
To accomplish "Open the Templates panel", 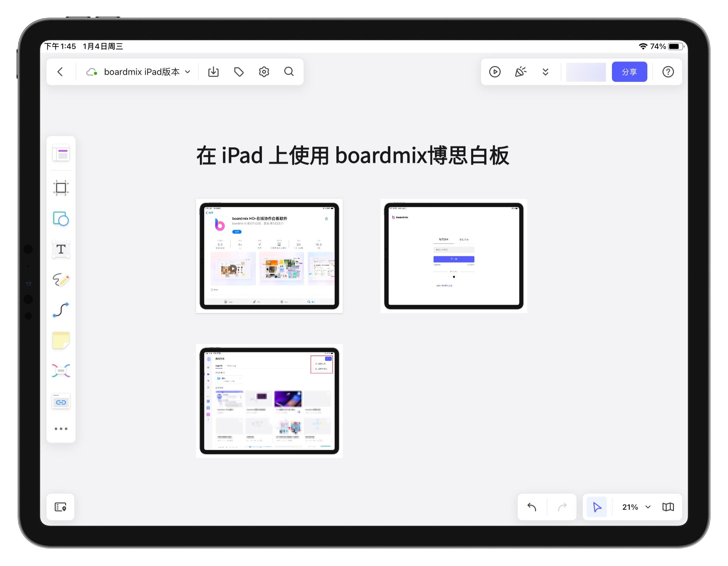I will click(60, 153).
